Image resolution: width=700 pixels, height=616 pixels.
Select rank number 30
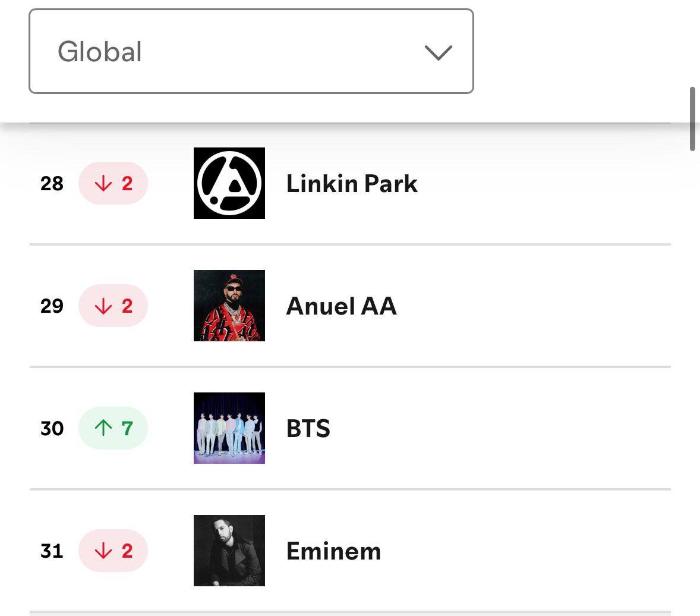[x=52, y=428]
